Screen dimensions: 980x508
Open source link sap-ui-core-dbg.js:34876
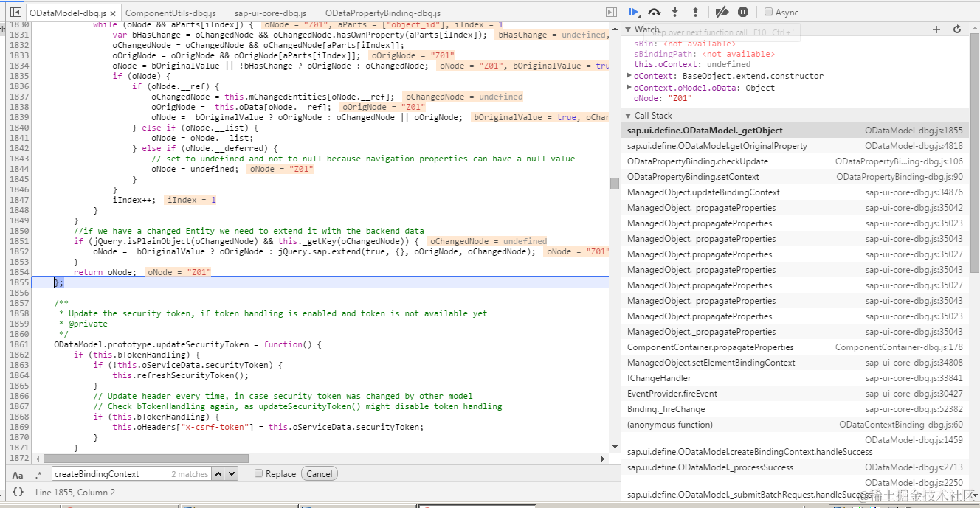[x=914, y=192]
